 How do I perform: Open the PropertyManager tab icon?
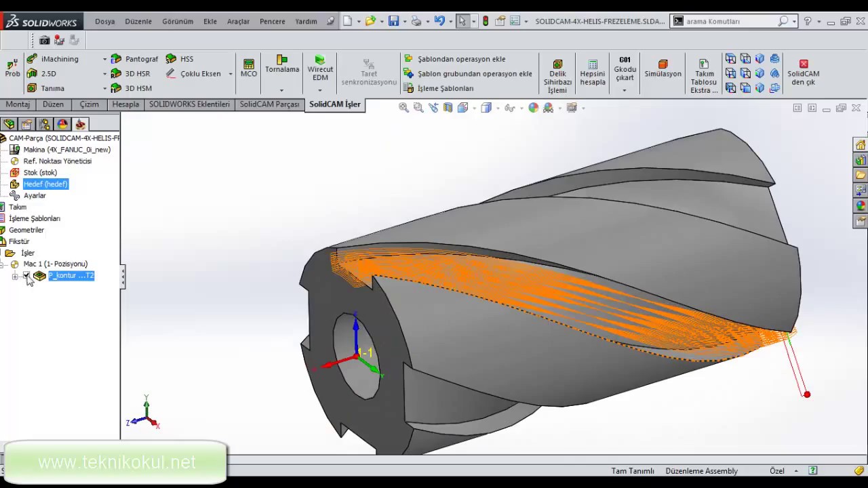click(x=26, y=124)
